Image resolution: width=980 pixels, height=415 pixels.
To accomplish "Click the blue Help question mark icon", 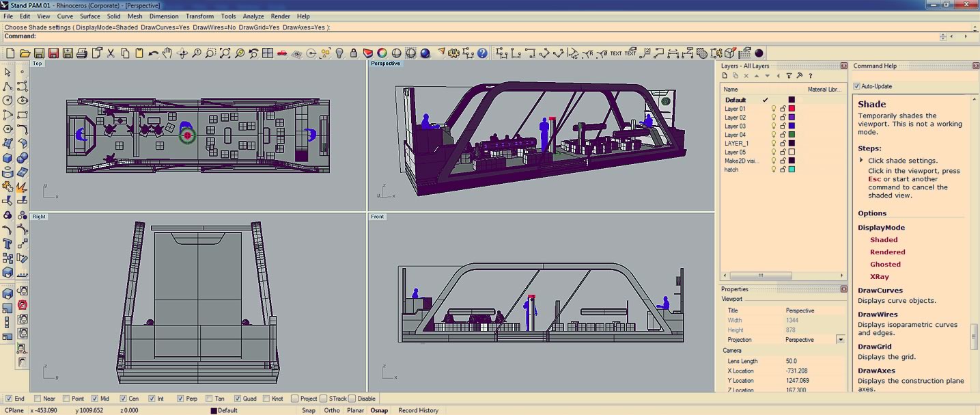I will point(482,53).
